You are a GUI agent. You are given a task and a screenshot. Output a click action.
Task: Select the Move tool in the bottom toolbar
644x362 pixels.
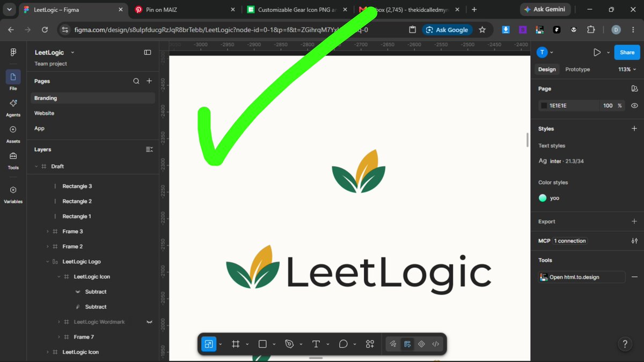coord(209,344)
